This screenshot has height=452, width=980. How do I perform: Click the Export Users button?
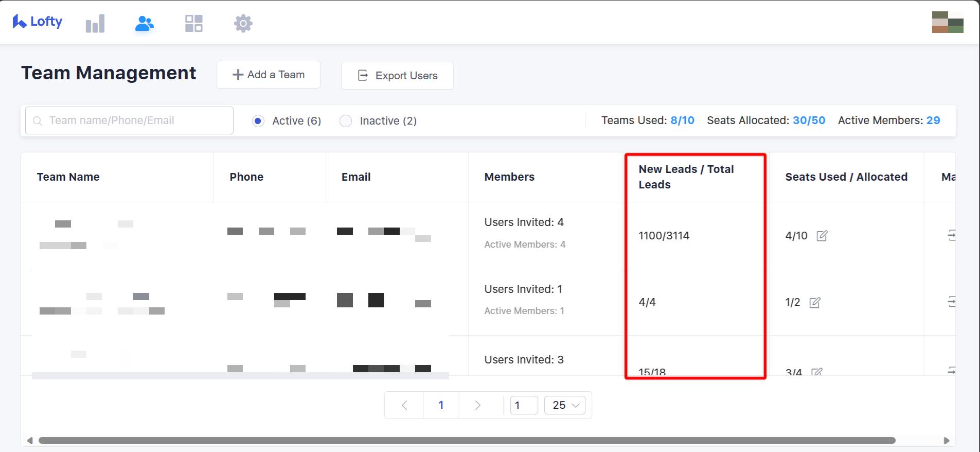397,76
